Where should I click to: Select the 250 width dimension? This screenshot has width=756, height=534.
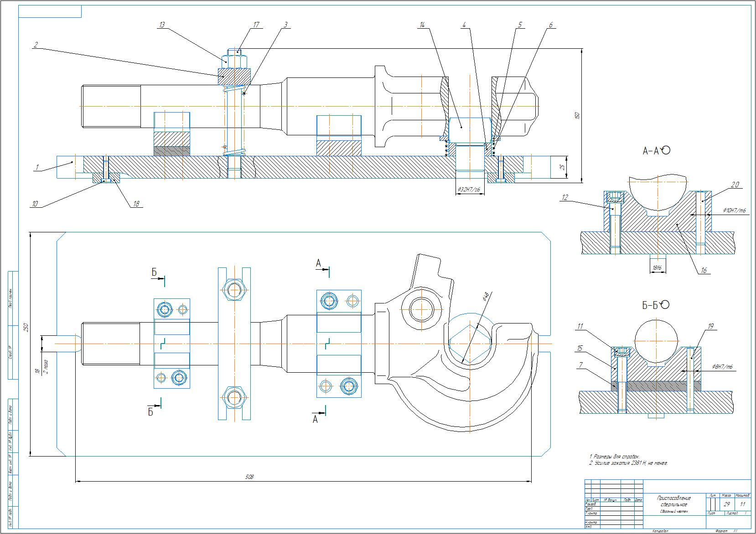(x=26, y=327)
